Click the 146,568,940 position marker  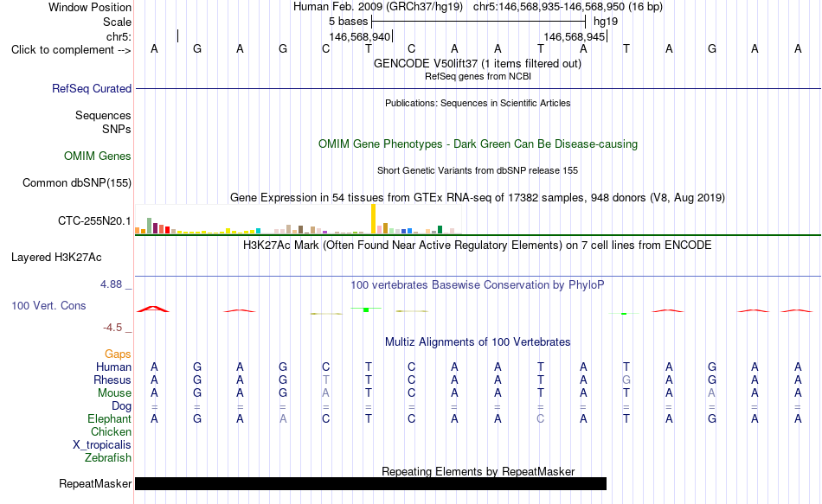coord(360,36)
